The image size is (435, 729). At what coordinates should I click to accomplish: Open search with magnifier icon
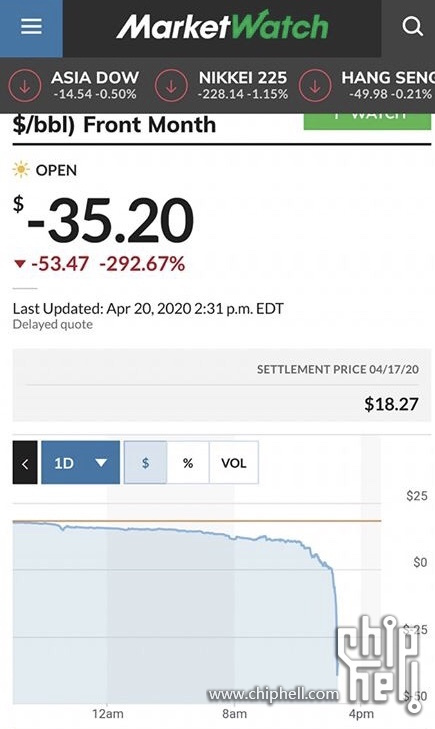click(x=412, y=27)
